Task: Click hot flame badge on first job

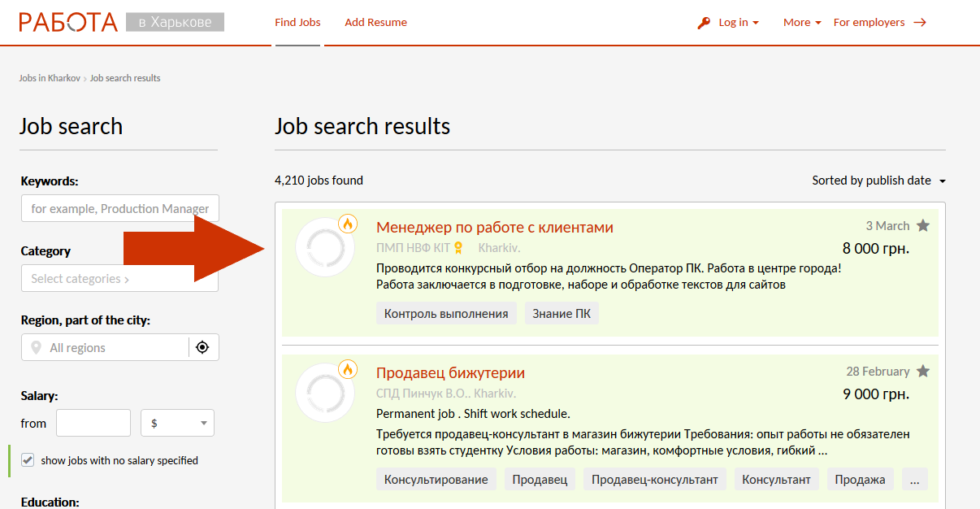Action: pyautogui.click(x=348, y=224)
